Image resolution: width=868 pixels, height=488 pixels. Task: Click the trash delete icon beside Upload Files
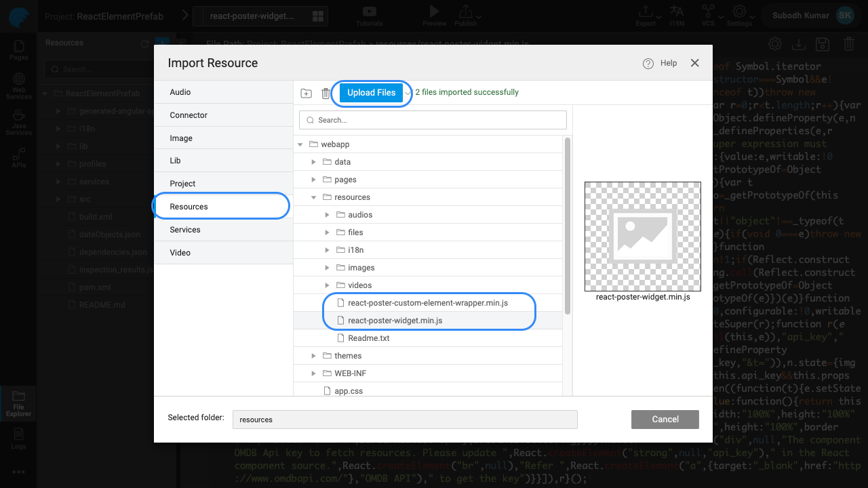tap(325, 94)
